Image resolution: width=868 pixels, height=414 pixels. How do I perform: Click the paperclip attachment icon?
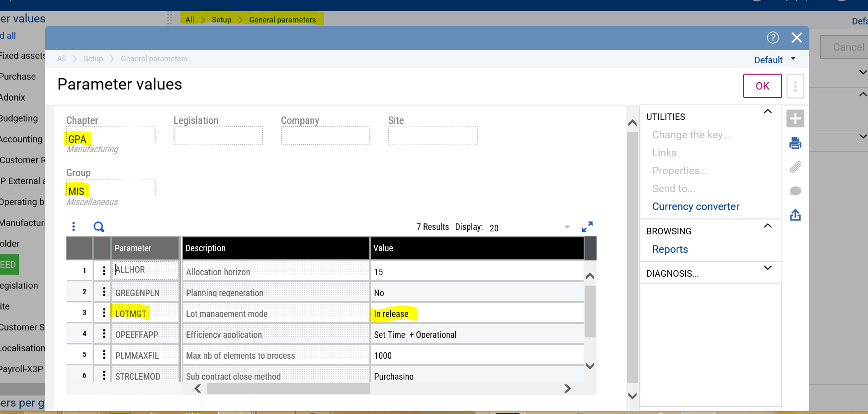coord(795,167)
